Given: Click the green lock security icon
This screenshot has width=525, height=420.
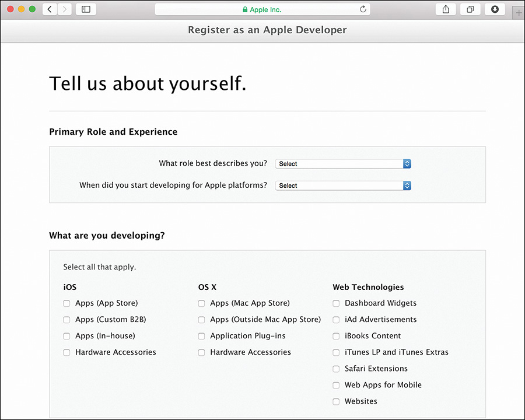Looking at the screenshot, I should click(245, 9).
